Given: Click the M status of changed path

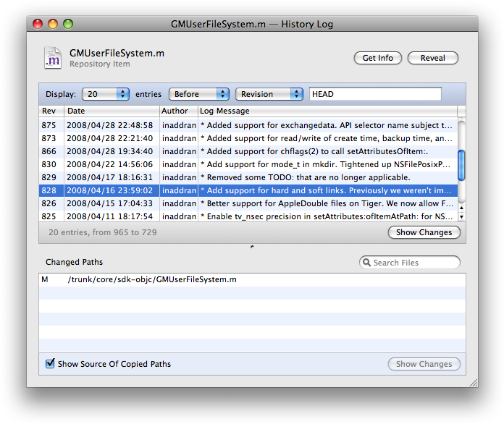Looking at the screenshot, I should point(45,280).
